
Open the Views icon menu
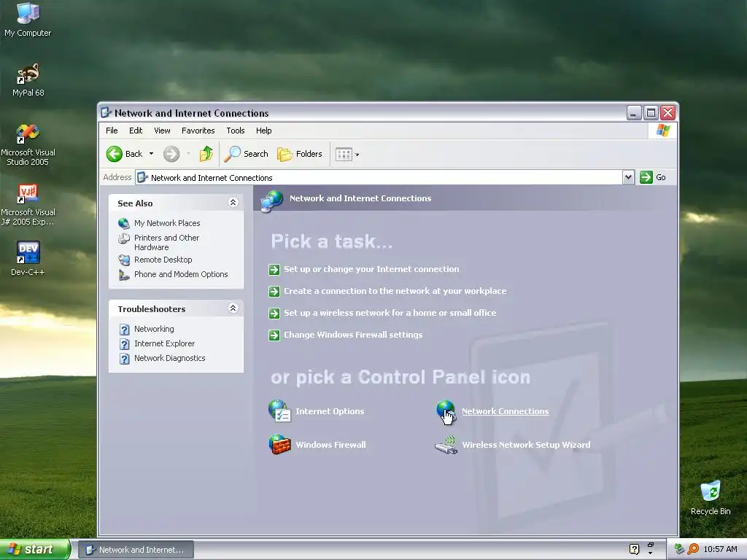pos(347,154)
